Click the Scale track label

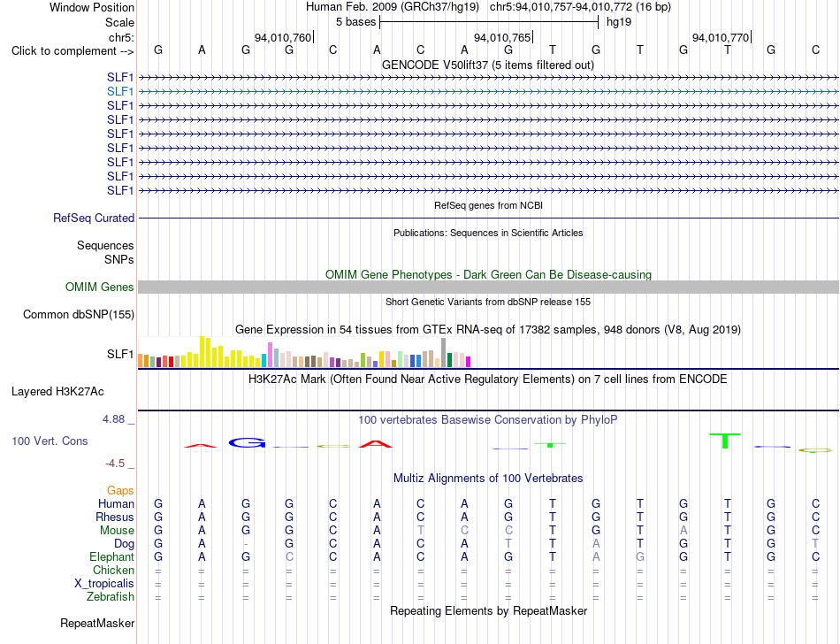(119, 22)
